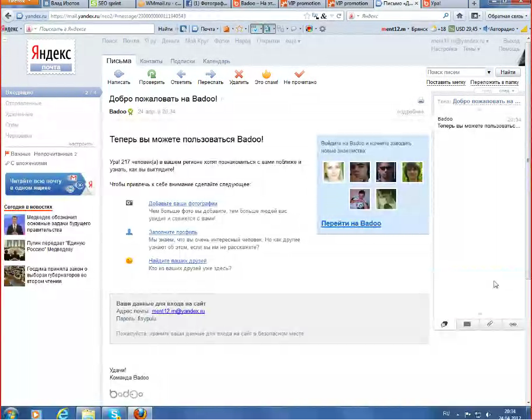Click the speaker volume icon in system tray
The height and width of the screenshot is (420, 532).
(488, 414)
